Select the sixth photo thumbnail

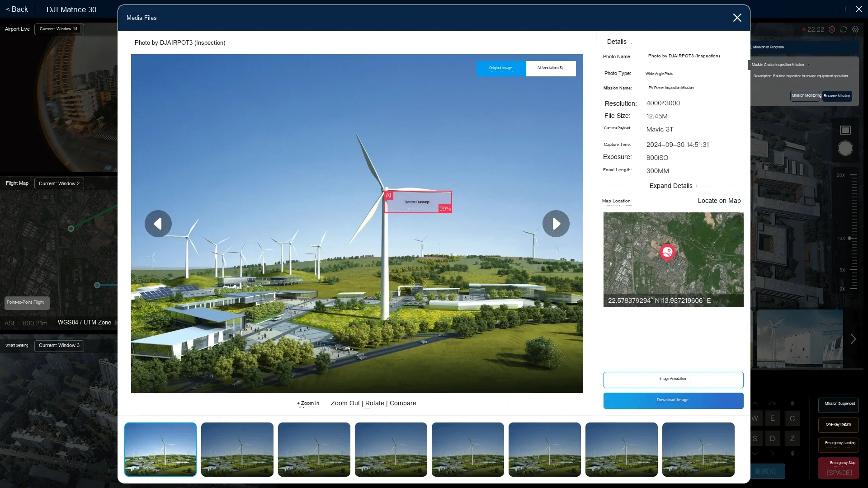pyautogui.click(x=545, y=449)
